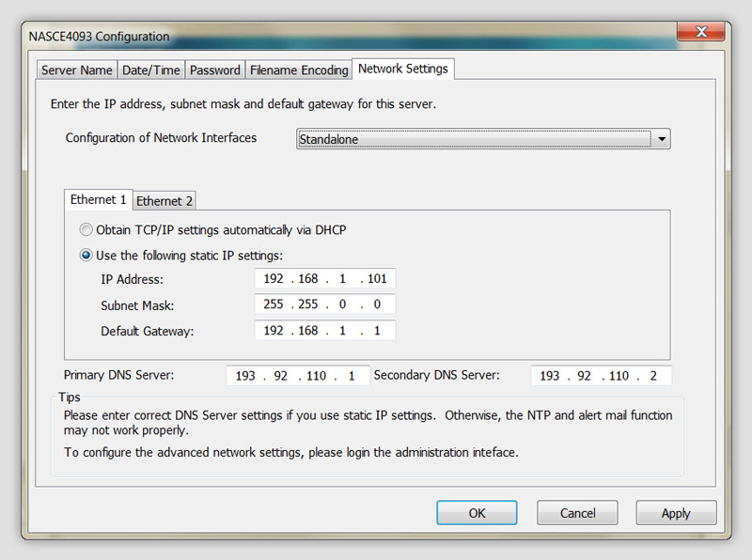Screen dimensions: 752x560
Task: Click the Default Gateway label
Action: [147, 332]
